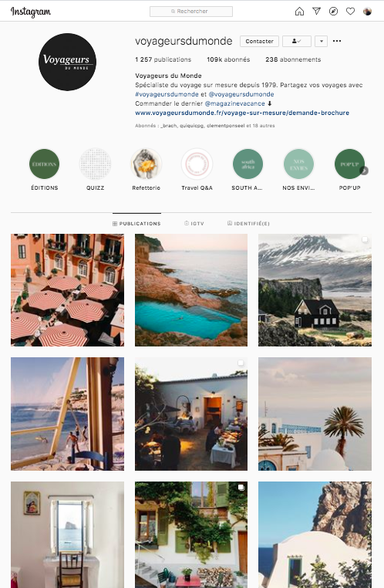This screenshot has height=588, width=384.
Task: Toggle the following status button
Action: tap(296, 41)
